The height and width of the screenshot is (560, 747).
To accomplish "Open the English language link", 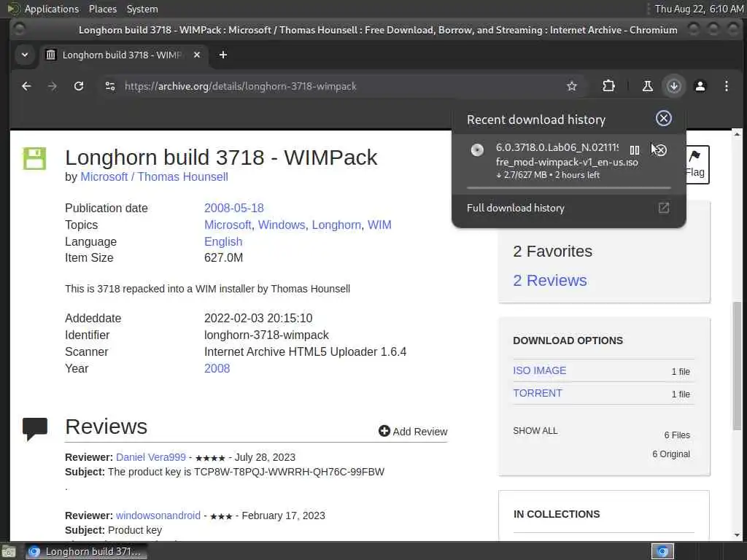I will (x=223, y=241).
